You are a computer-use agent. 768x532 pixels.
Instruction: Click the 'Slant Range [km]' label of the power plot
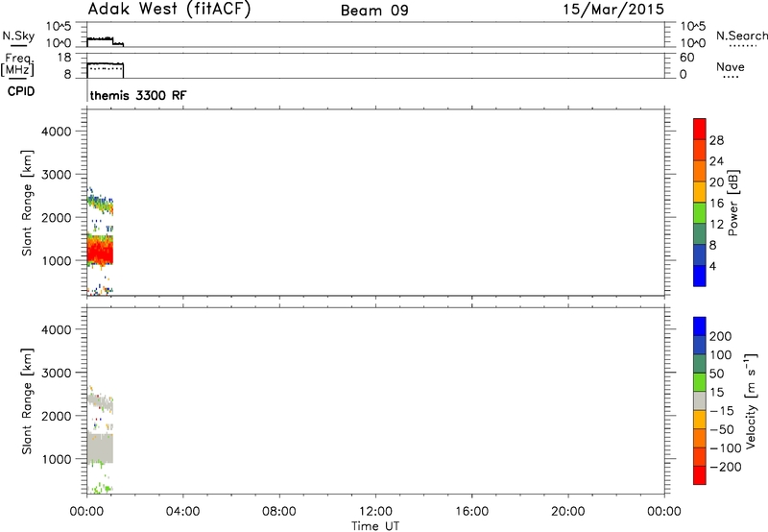point(27,204)
